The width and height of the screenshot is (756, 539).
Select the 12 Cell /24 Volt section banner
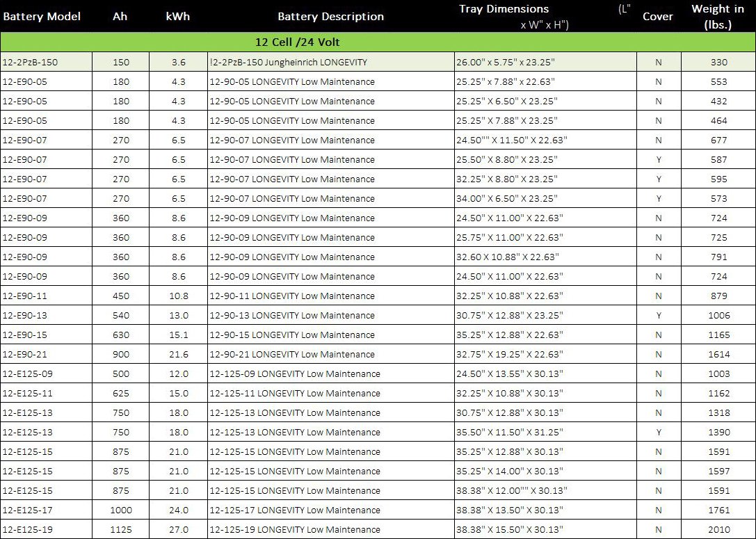(x=298, y=42)
